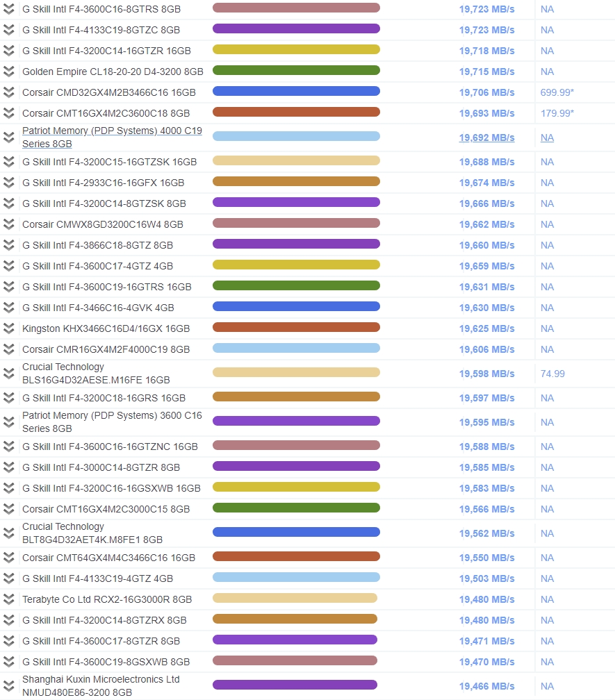The width and height of the screenshot is (615, 700).
Task: Click the 19,693 MB/s value
Action: coord(487,113)
